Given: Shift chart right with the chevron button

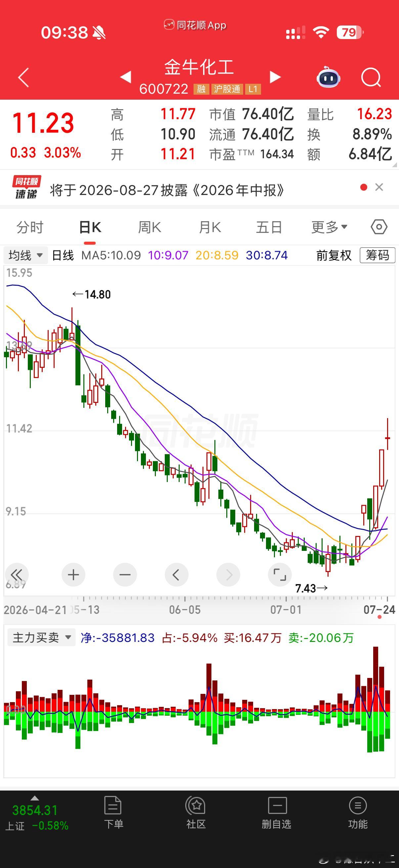Looking at the screenshot, I should coord(228,575).
